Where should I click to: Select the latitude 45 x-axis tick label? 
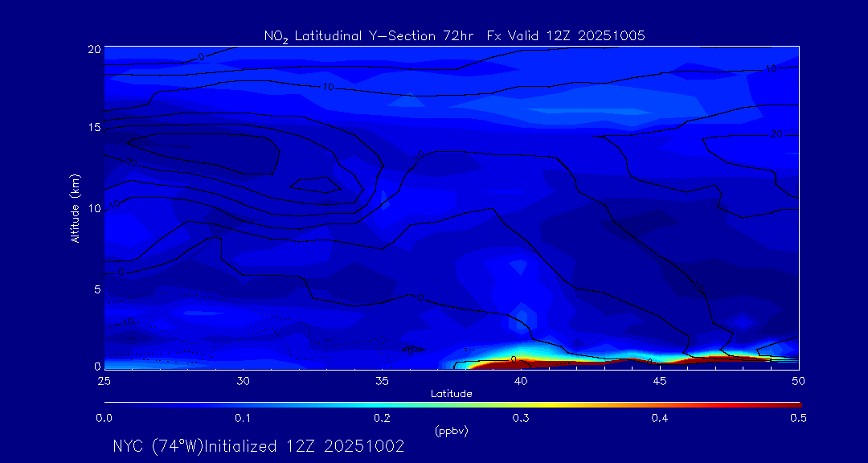pos(660,380)
